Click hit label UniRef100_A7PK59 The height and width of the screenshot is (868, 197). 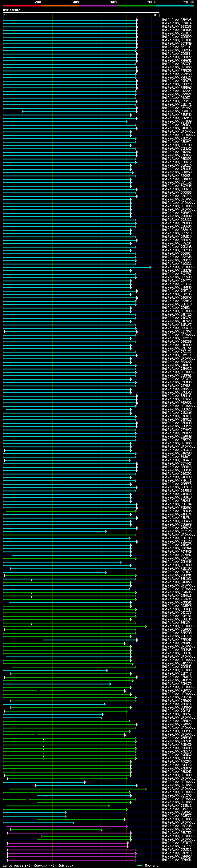(177, 71)
